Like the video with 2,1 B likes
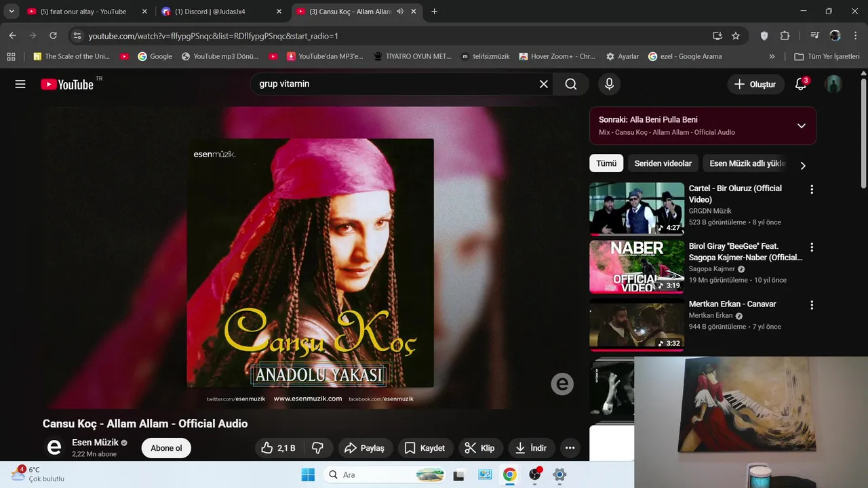Screen dimensions: 868x488 pyautogui.click(x=279, y=448)
